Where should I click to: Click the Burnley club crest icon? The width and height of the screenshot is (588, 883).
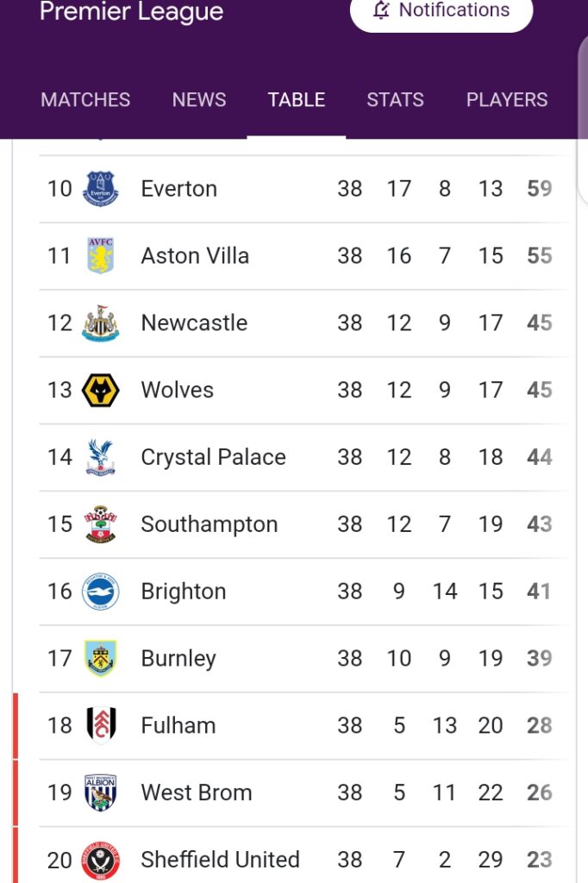(100, 659)
